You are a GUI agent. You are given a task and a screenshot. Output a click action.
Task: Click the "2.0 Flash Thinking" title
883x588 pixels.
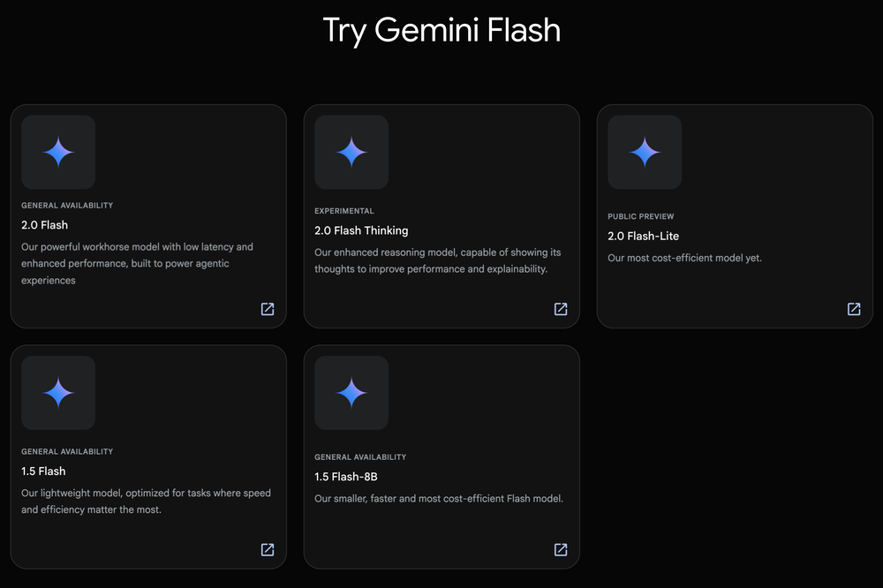[x=361, y=230]
